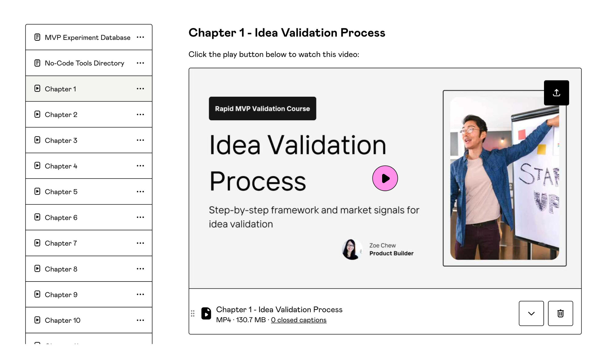Select Chapter 2 in the sidebar
The height and width of the screenshot is (364, 614).
pos(61,115)
